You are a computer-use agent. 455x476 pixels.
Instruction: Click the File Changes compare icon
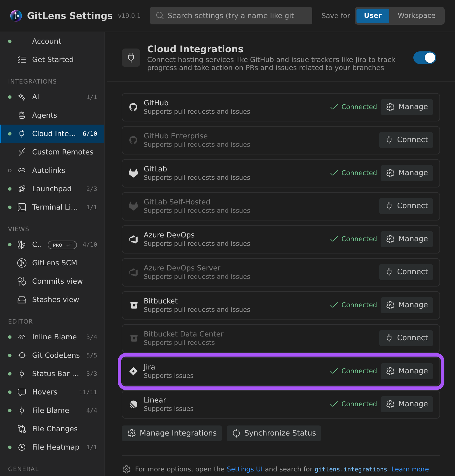click(x=22, y=429)
